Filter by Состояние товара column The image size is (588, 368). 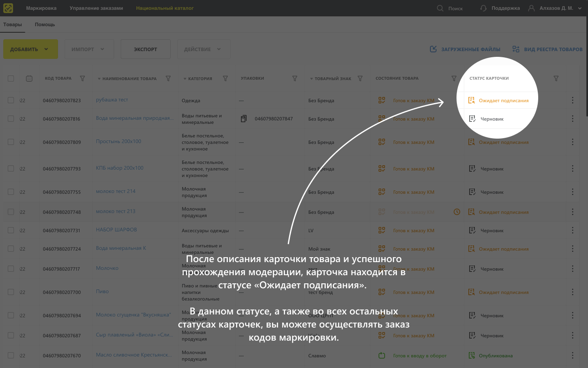pyautogui.click(x=454, y=79)
